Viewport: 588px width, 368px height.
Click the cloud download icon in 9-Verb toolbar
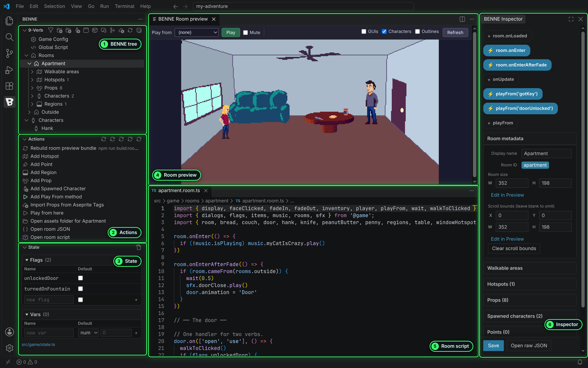tap(121, 30)
